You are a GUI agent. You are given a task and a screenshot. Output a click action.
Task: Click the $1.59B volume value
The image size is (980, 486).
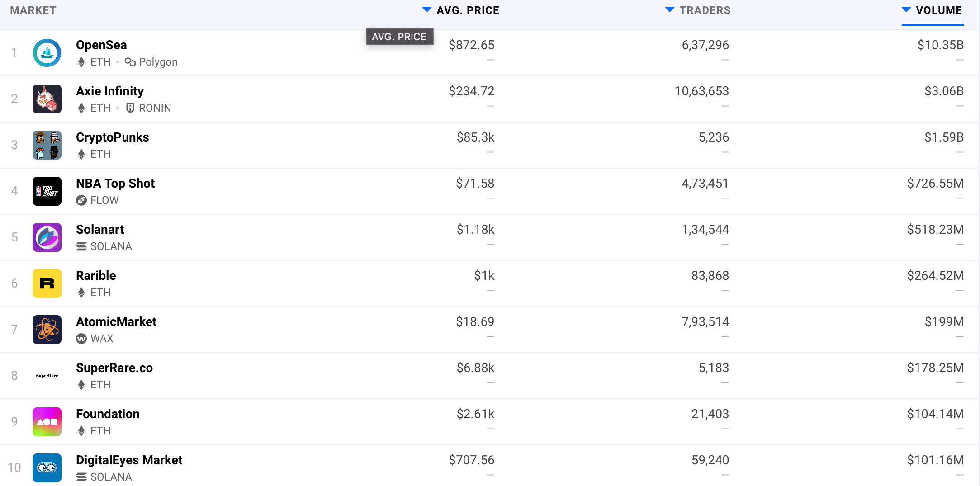point(944,137)
